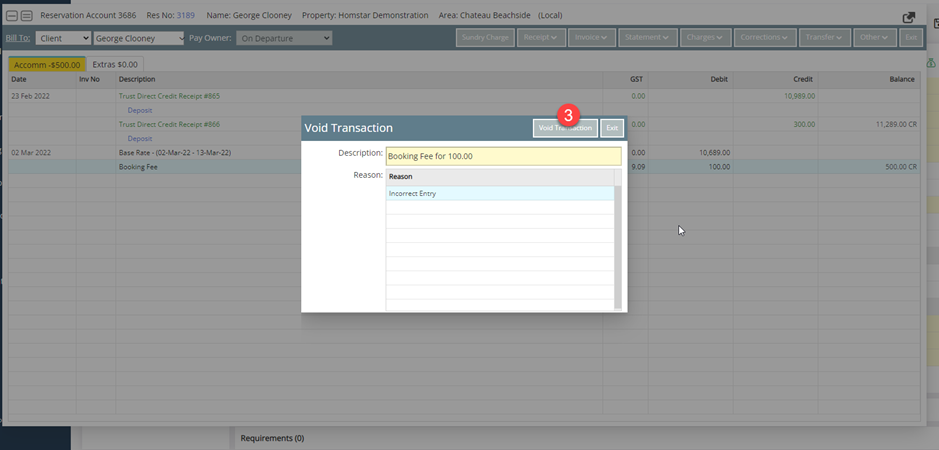Click the Sundry Charge button
The width and height of the screenshot is (939, 450).
tap(485, 38)
